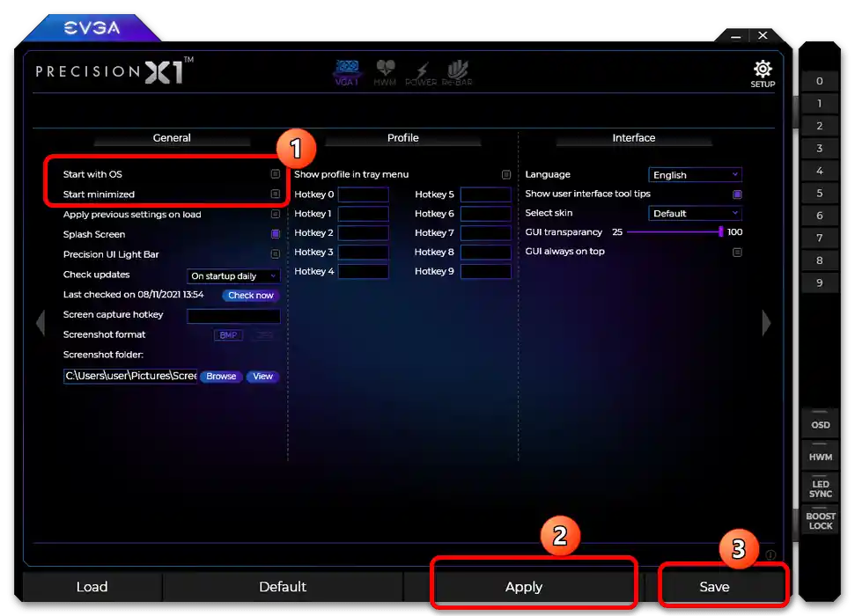This screenshot has width=855, height=616.
Task: Check Show profile in tray menu
Action: pos(506,174)
